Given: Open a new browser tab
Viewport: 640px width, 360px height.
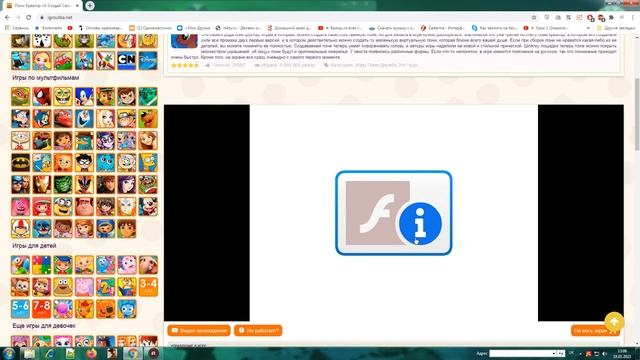Looking at the screenshot, I should click(90, 5).
